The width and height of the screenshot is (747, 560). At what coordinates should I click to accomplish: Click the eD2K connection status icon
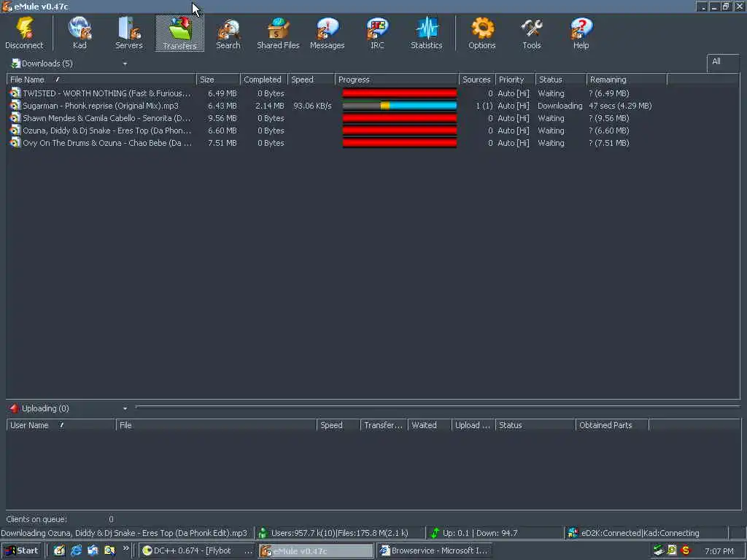click(x=573, y=533)
